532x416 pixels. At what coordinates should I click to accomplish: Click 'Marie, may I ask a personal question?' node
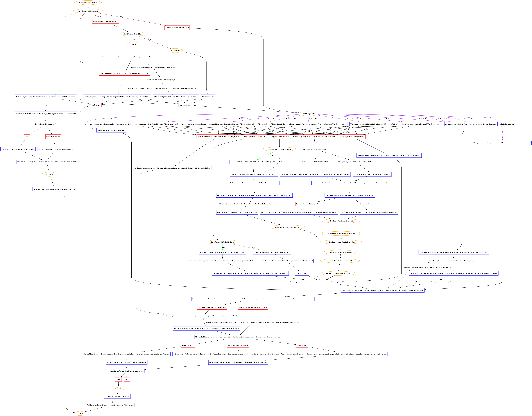105,21
